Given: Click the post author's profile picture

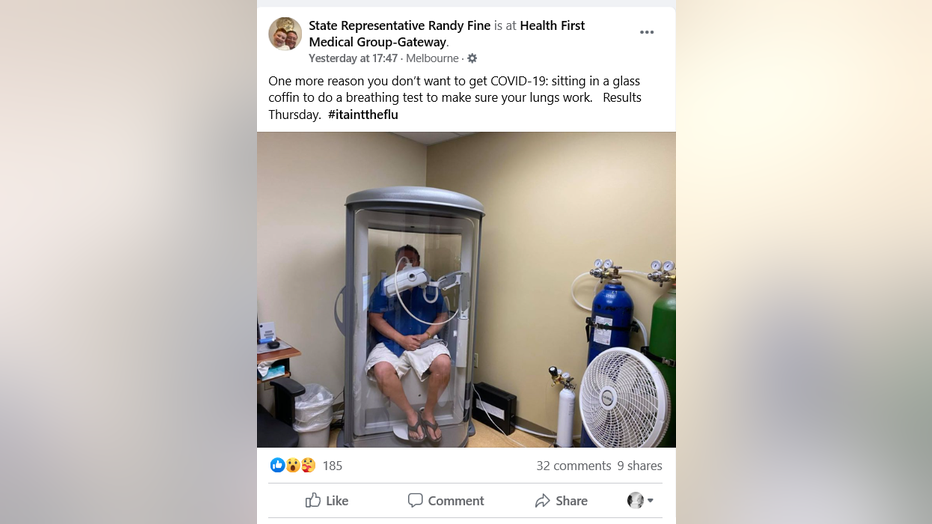Looking at the screenshot, I should coord(285,34).
